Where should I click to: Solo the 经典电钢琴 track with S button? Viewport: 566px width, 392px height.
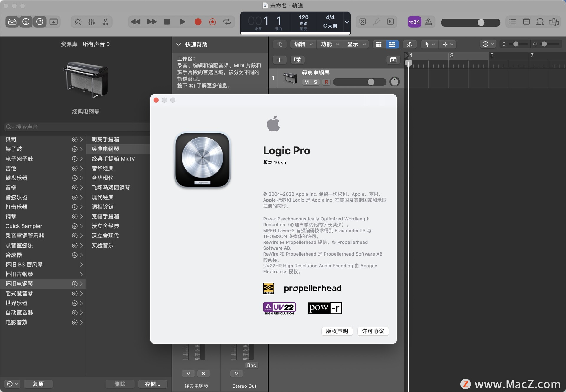point(315,82)
